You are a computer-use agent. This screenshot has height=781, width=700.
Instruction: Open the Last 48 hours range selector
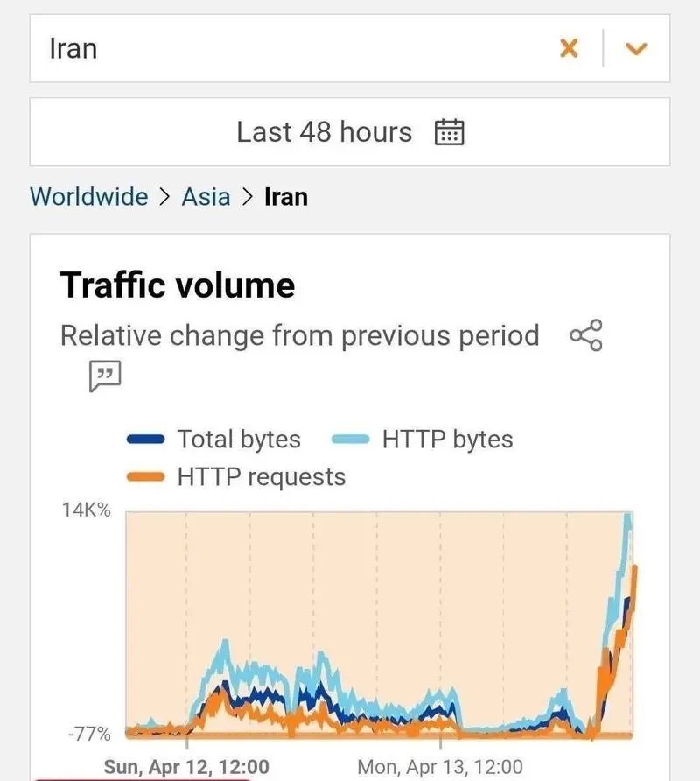(324, 132)
